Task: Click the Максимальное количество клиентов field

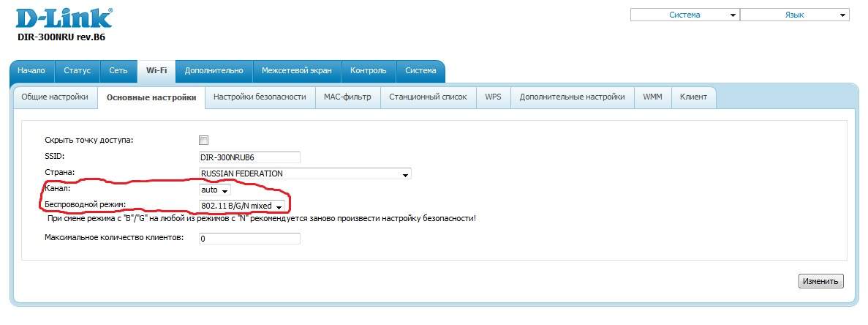Action: coord(249,239)
